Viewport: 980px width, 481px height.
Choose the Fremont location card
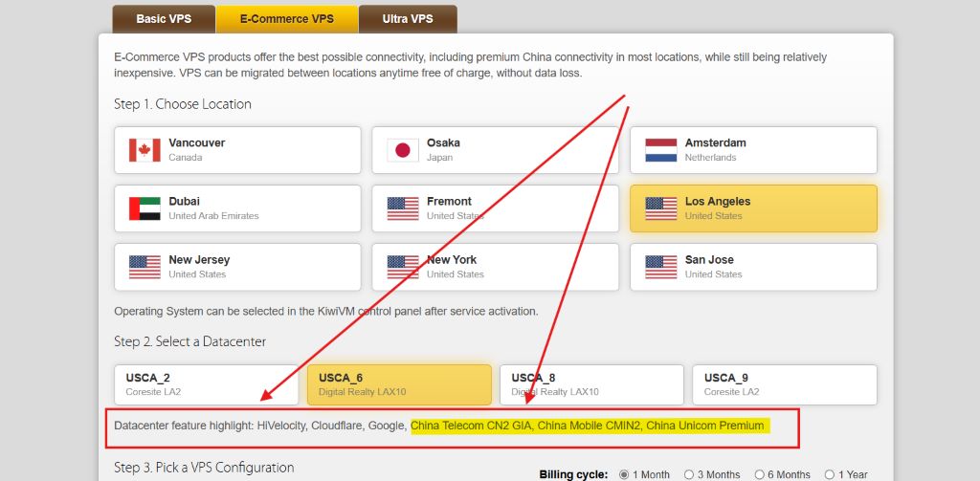click(x=495, y=208)
